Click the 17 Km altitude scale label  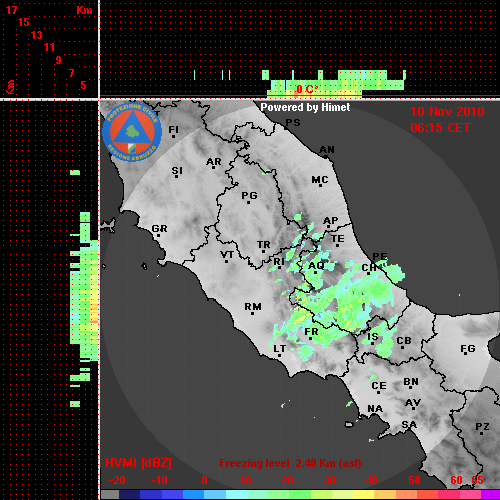click(x=11, y=10)
